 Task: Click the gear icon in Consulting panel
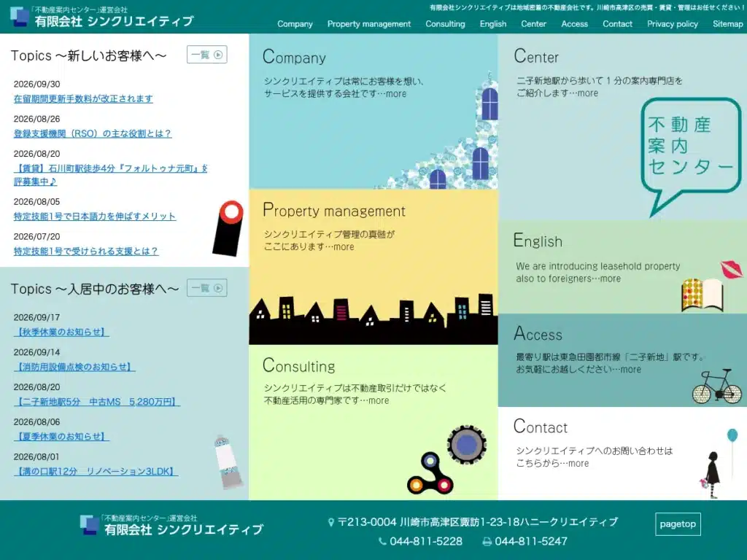(x=466, y=445)
